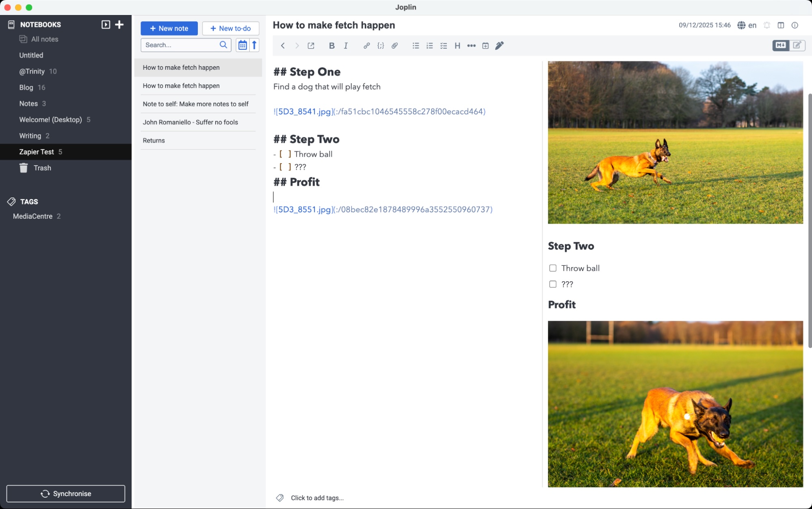
Task: Open the Blog notebook in the sidebar
Action: point(26,87)
